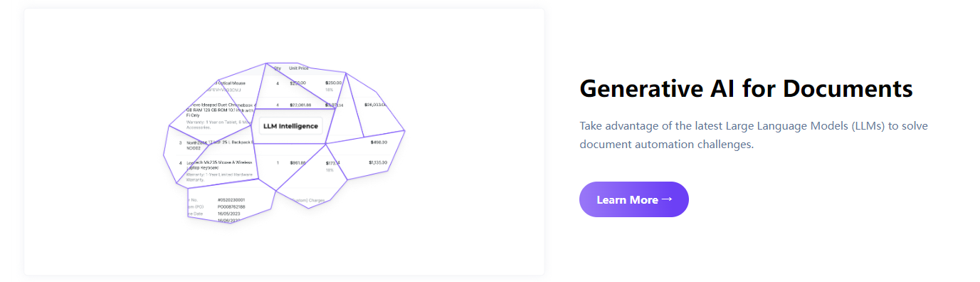The image size is (980, 282).
Task: Click the Unit Price column header
Action: coord(299,68)
